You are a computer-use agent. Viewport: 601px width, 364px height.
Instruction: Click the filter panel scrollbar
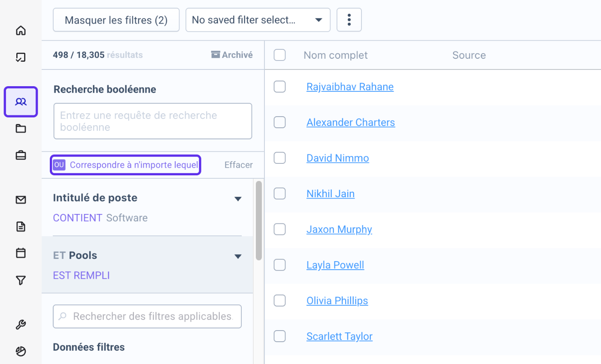pyautogui.click(x=258, y=220)
